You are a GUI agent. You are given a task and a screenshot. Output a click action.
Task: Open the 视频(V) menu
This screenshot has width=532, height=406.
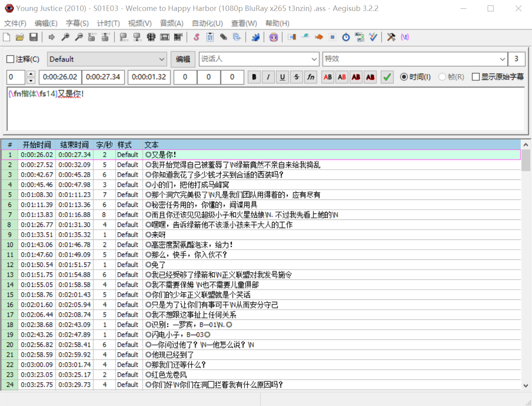140,24
